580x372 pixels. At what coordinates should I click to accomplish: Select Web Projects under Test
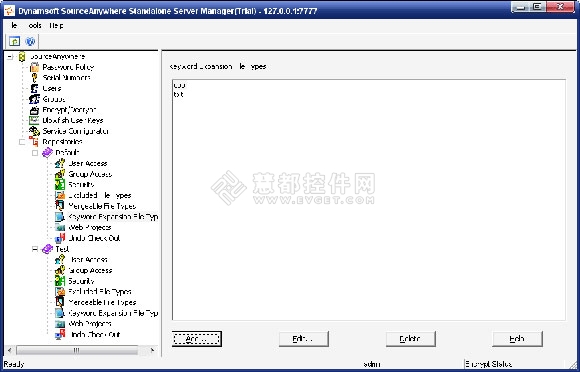point(90,324)
